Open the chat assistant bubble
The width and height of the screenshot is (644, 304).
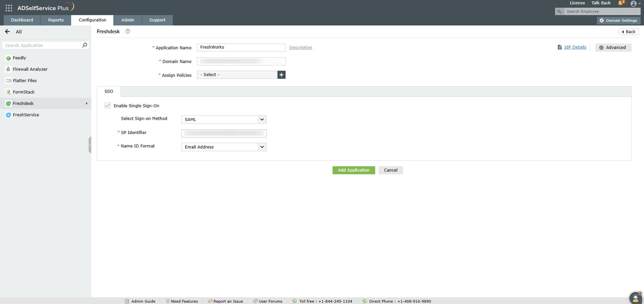[x=635, y=298]
